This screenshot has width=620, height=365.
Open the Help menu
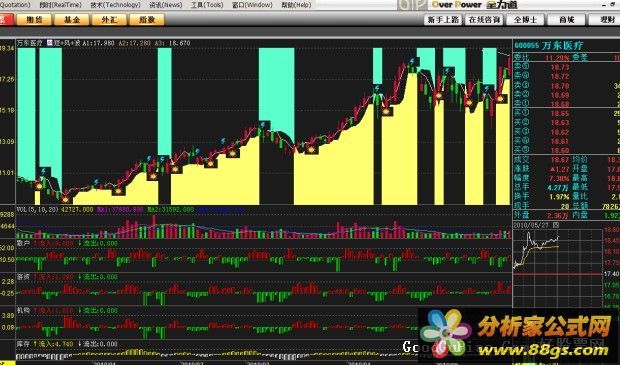point(296,5)
